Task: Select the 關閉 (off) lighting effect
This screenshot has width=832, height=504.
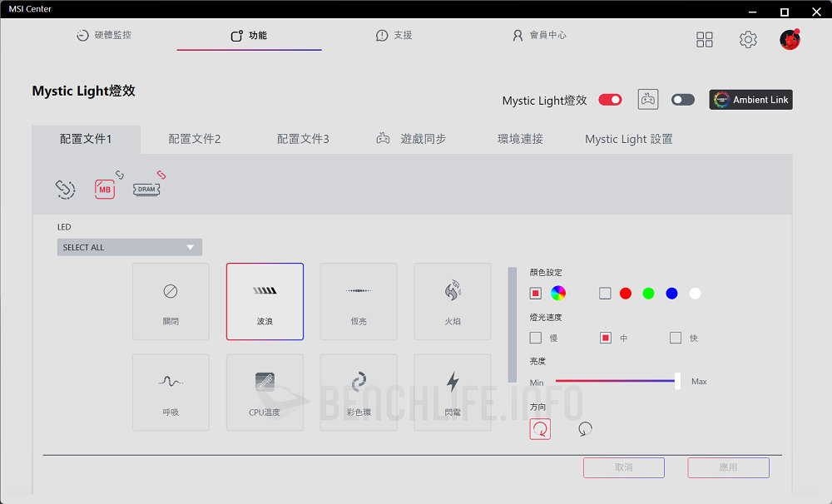Action: tap(171, 301)
